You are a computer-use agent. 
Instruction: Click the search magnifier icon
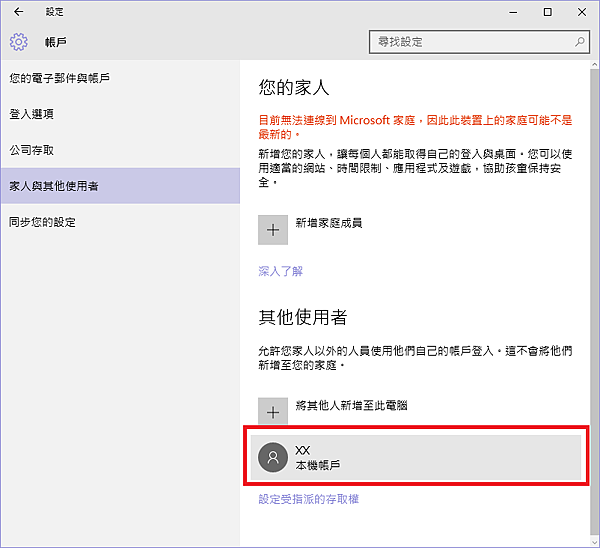[x=579, y=42]
